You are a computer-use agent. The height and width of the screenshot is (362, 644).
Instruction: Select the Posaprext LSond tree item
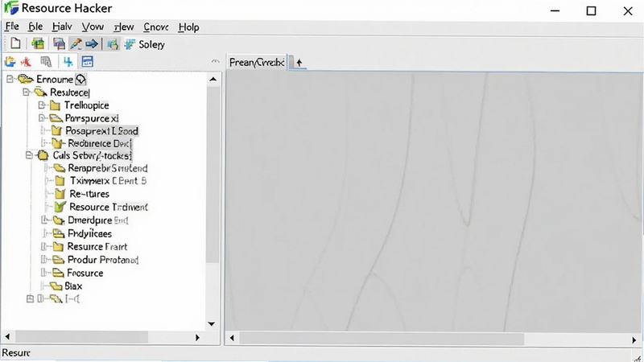102,131
